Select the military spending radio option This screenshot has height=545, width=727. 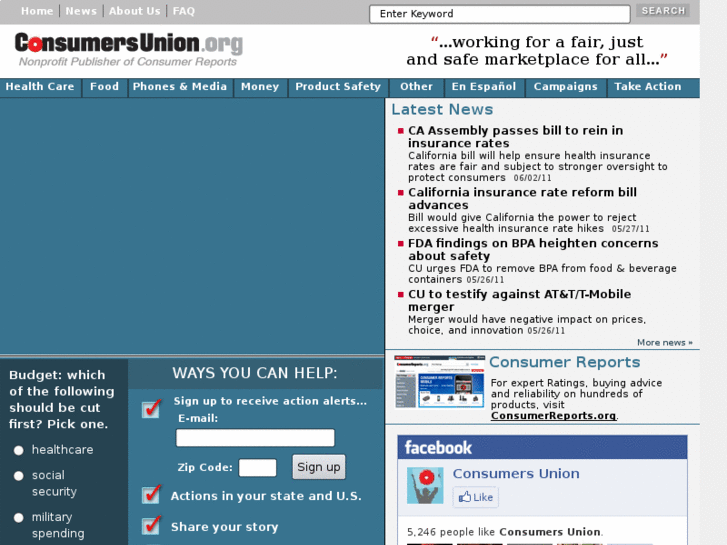(x=19, y=517)
